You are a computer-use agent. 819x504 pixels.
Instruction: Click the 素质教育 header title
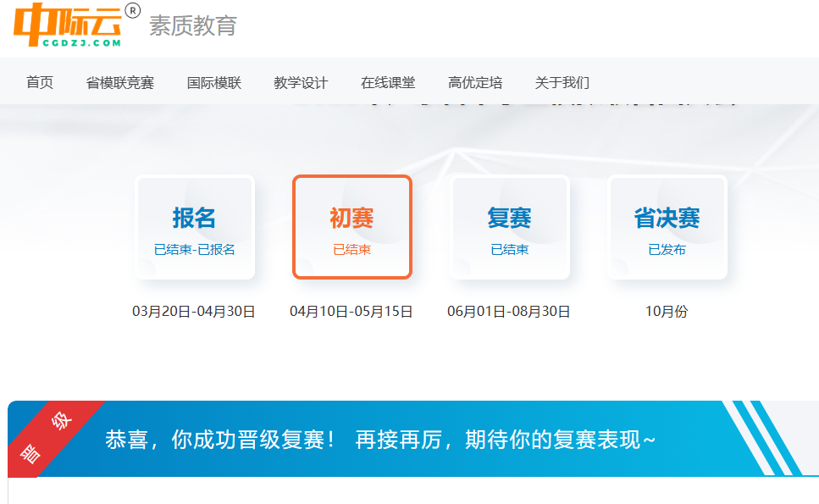coord(193,26)
